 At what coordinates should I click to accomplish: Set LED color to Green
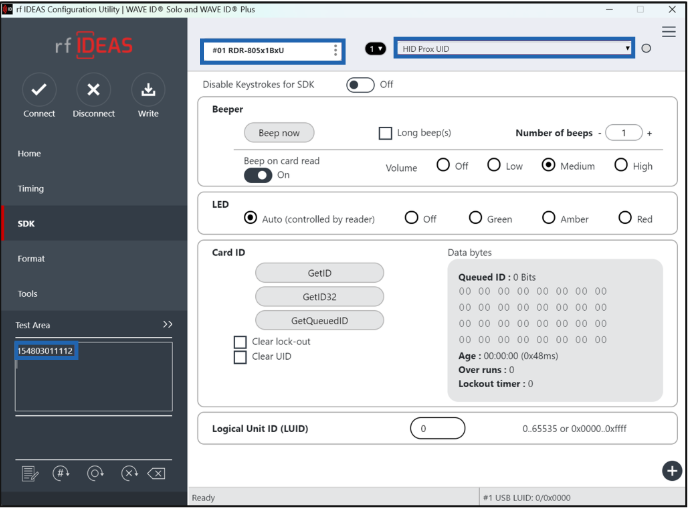pyautogui.click(x=475, y=218)
